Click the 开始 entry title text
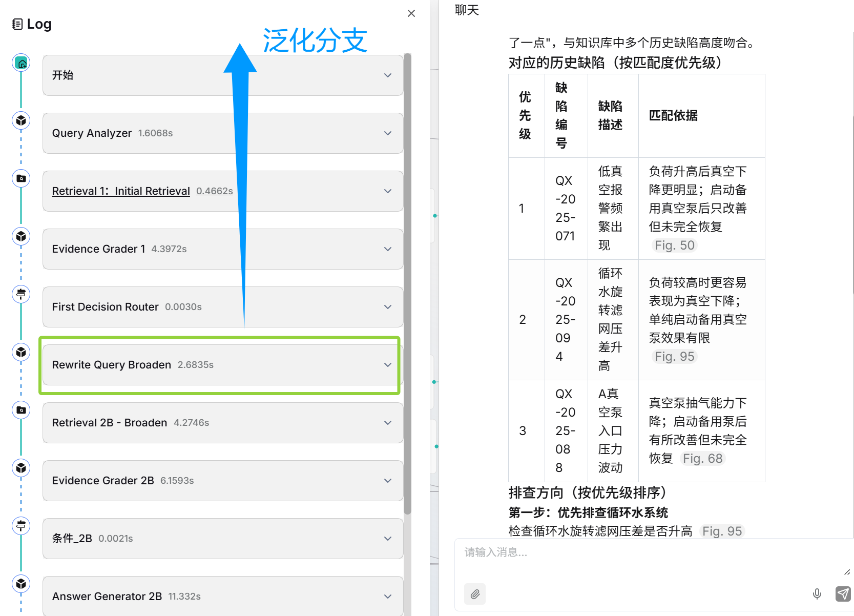Image resolution: width=854 pixels, height=616 pixels. tap(63, 75)
